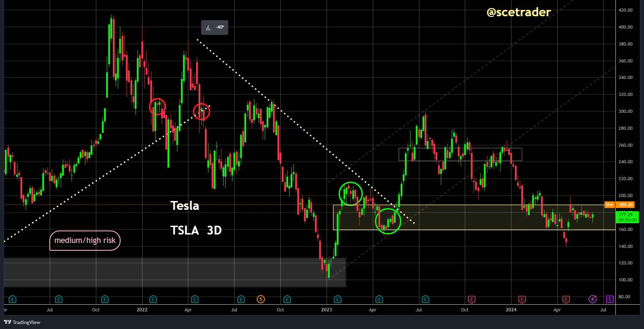Image resolution: width=644 pixels, height=329 pixels.
Task: Open the earnings marker for October 2022
Action: [287, 299]
